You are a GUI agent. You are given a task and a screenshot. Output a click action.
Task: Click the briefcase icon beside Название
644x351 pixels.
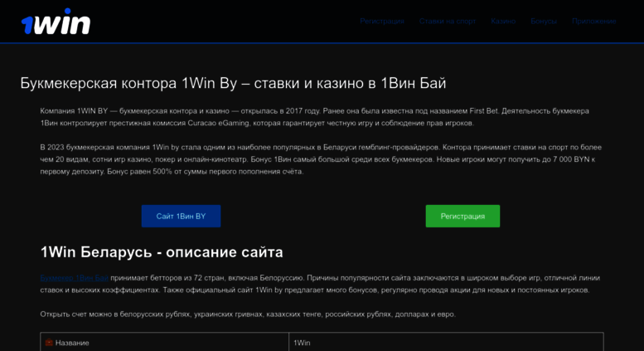coord(49,343)
